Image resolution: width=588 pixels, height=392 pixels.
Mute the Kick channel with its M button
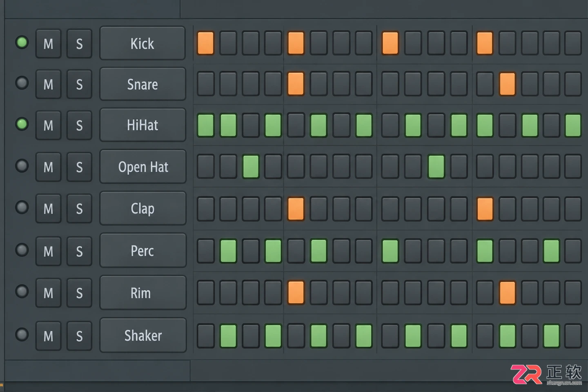pyautogui.click(x=48, y=43)
